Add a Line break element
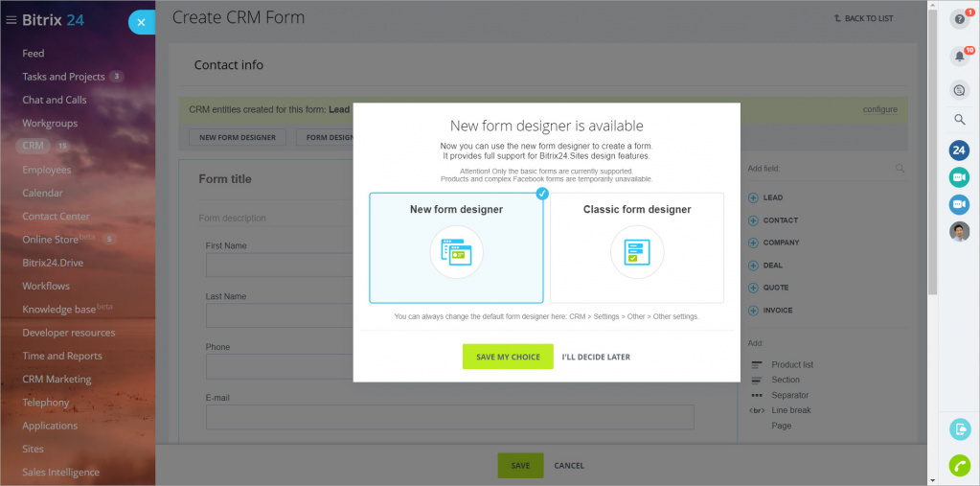This screenshot has height=486, width=980. (x=780, y=410)
